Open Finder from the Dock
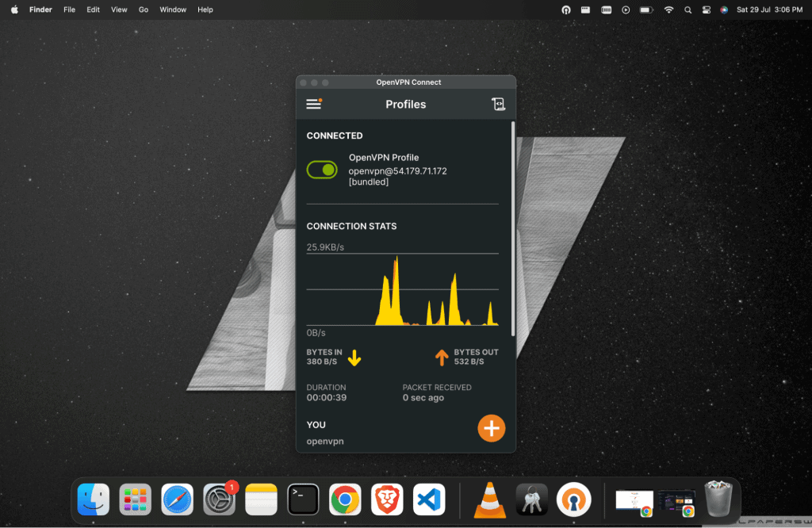 tap(94, 499)
